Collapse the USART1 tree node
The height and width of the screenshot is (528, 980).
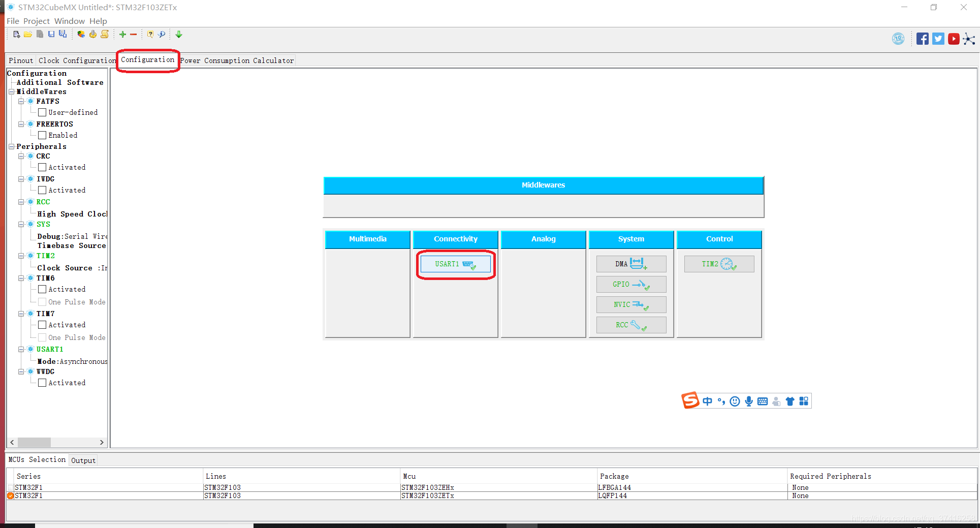tap(21, 350)
